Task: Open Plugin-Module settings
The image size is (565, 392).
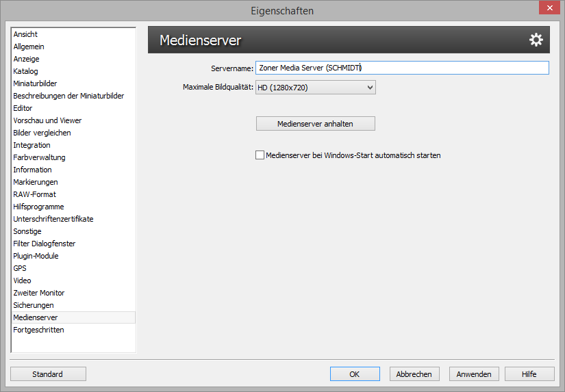Action: click(36, 256)
